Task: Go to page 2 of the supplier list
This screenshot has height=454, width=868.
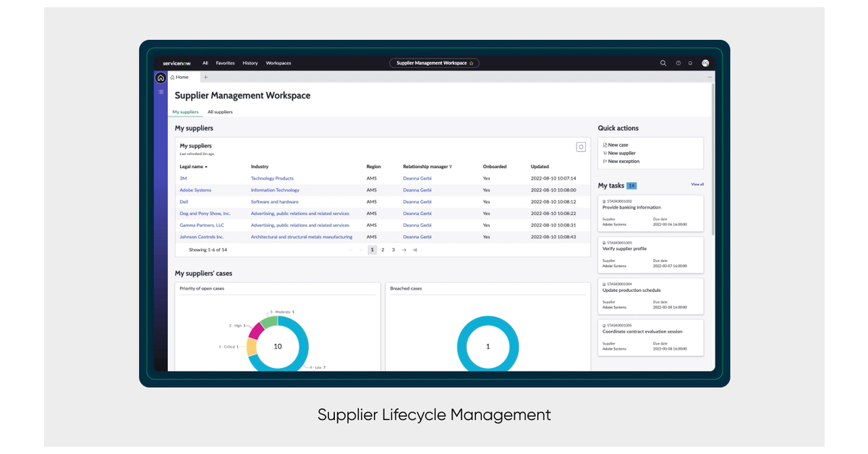Action: [382, 249]
